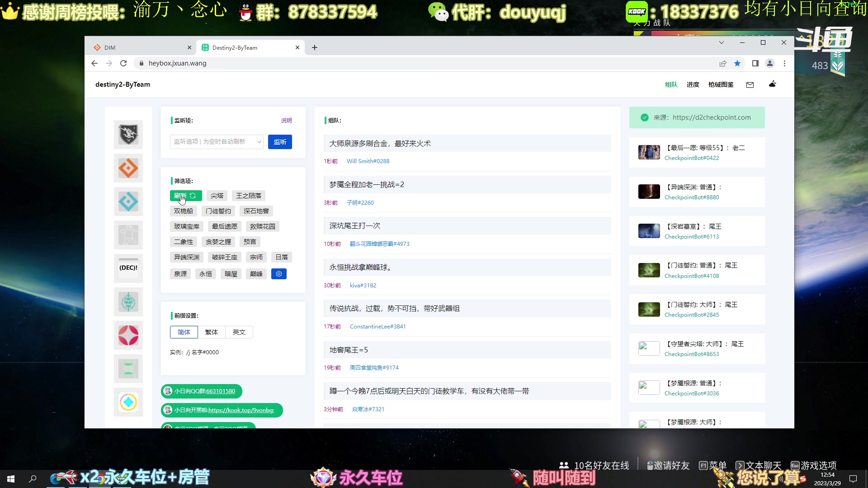Click the green 刷新 refresh button
This screenshot has height=488, width=868.
(x=186, y=196)
